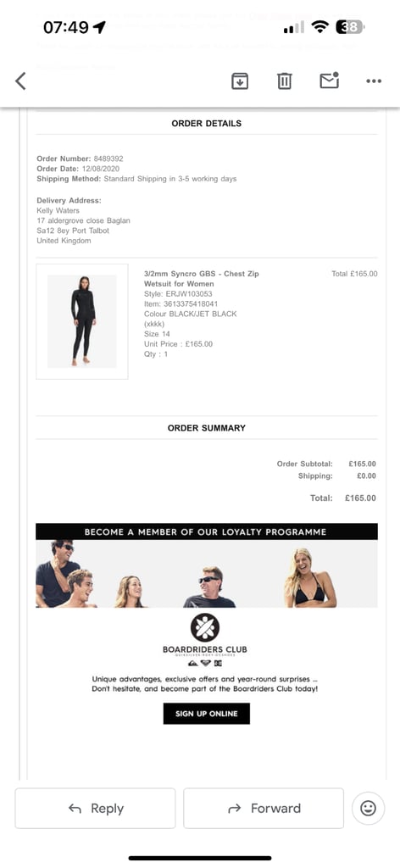
Task: Tap the Wi-Fi status icon
Action: [x=319, y=26]
